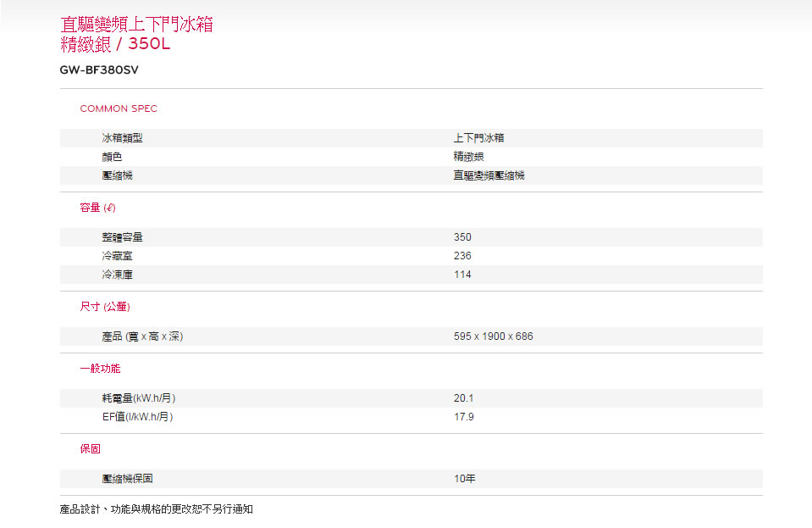
Task: Click the dimensions value 595 x 1900 x 686
Action: [493, 336]
